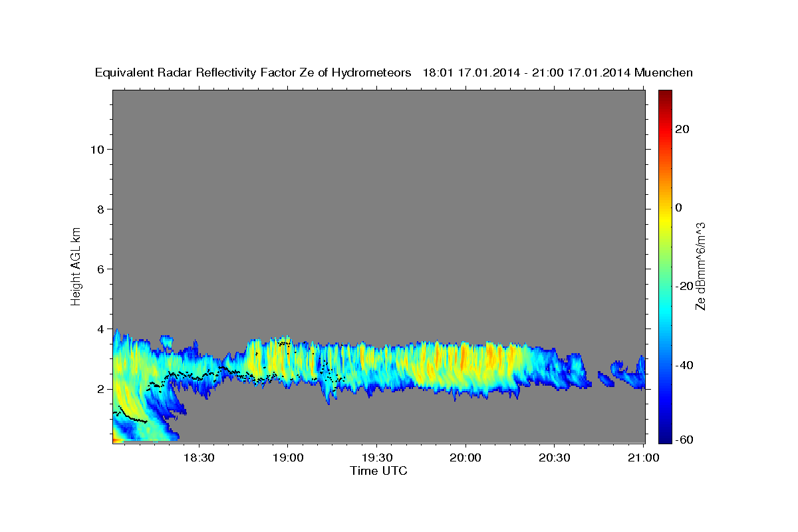Click the 'Ze dBmm^6/m^3' colorbar label
The width and height of the screenshot is (798, 532).
click(700, 266)
